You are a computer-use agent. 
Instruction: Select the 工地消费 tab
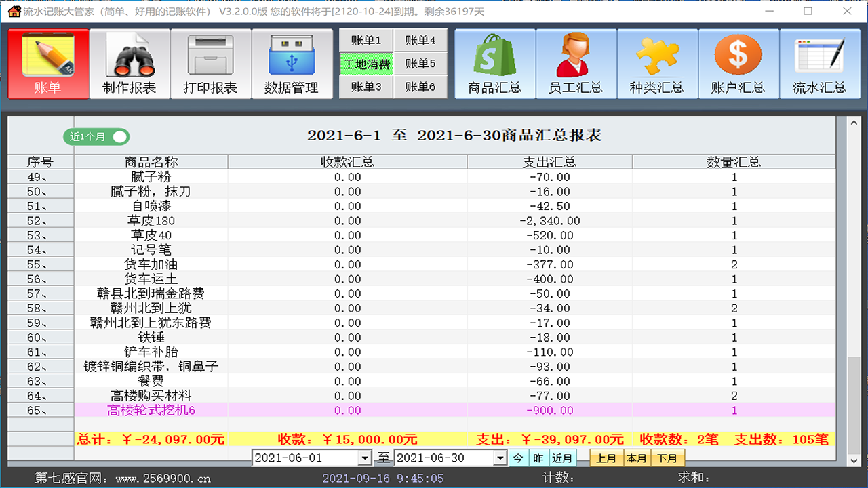(366, 64)
